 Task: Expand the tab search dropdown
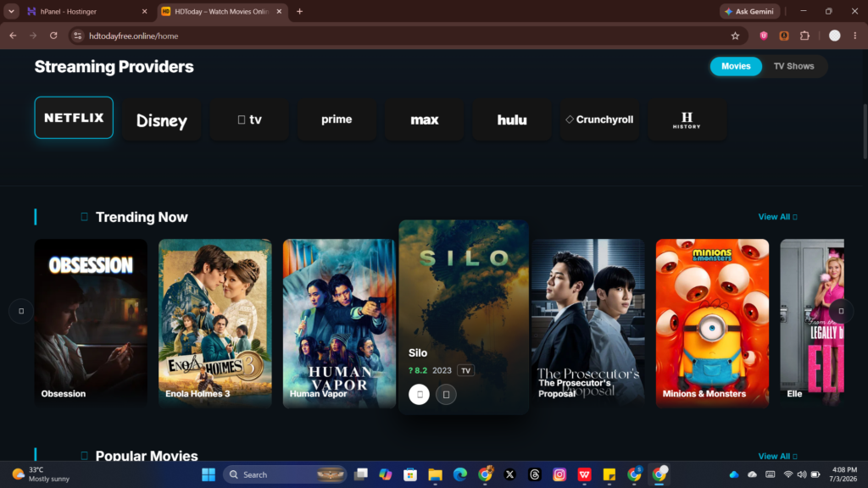coord(11,11)
